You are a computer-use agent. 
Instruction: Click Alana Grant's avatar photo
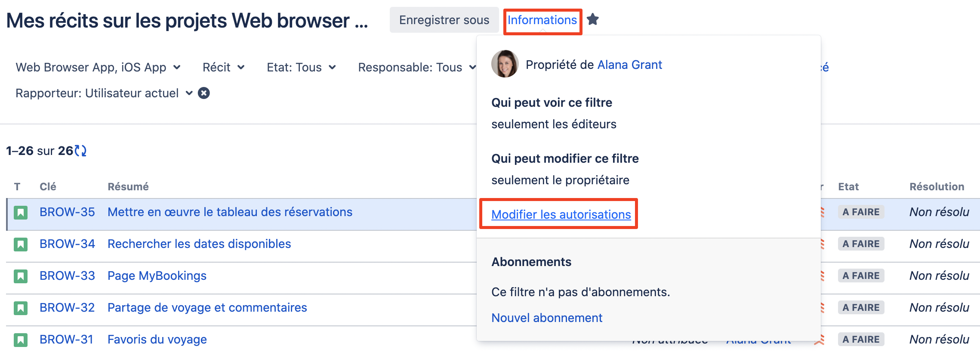point(505,64)
